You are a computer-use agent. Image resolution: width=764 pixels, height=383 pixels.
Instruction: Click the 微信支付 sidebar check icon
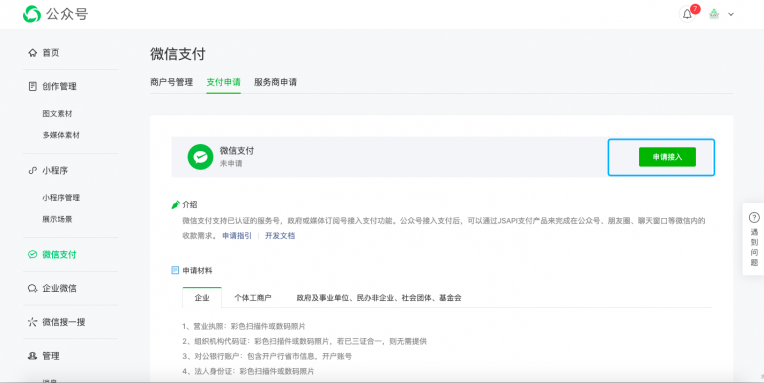point(32,254)
